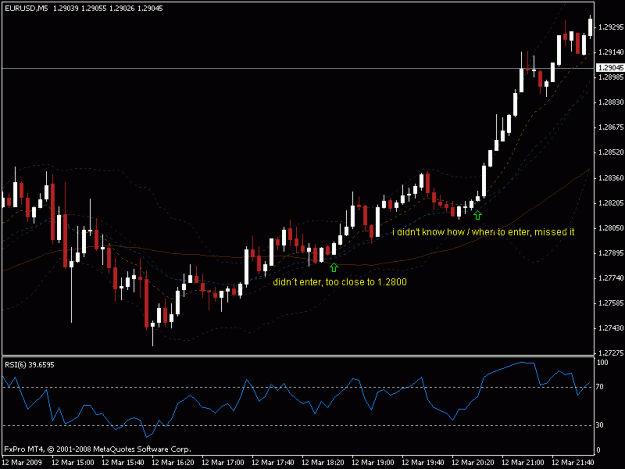Image resolution: width=625 pixels, height=469 pixels.
Task: Click the 1.27430 price axis label
Action: (611, 328)
